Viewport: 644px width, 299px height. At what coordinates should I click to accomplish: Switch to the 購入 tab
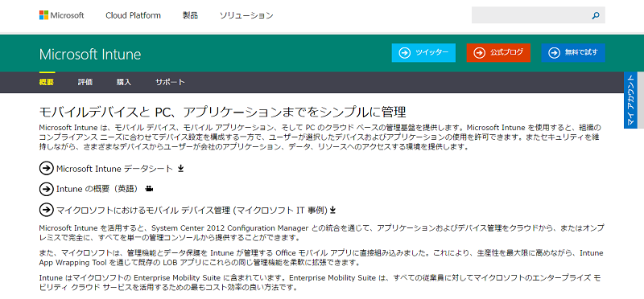pyautogui.click(x=124, y=82)
